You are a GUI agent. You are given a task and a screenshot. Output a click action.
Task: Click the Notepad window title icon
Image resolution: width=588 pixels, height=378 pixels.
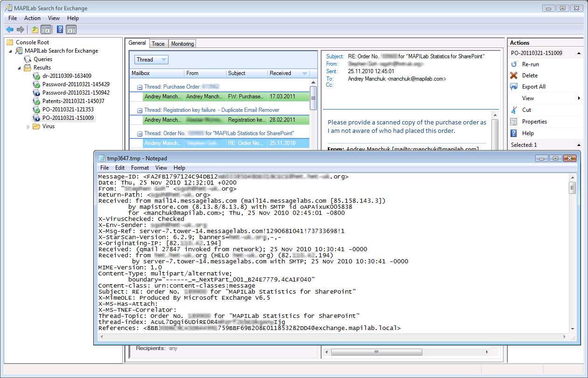[102, 158]
